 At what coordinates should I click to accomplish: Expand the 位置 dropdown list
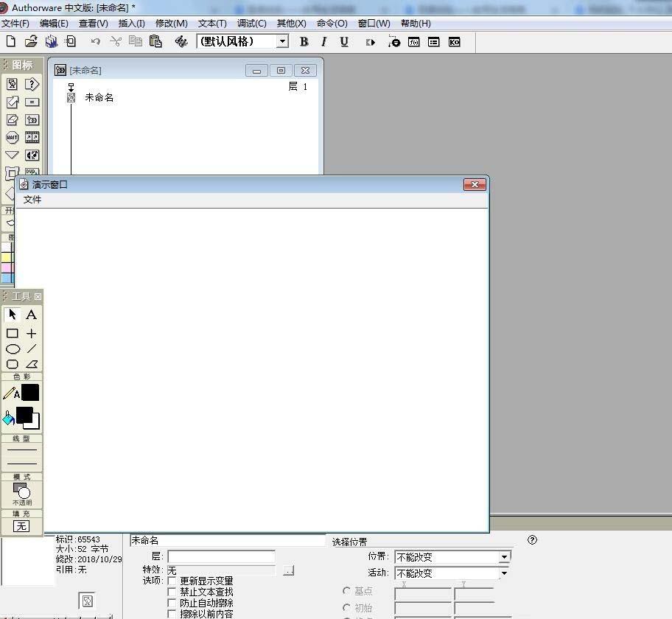(504, 557)
